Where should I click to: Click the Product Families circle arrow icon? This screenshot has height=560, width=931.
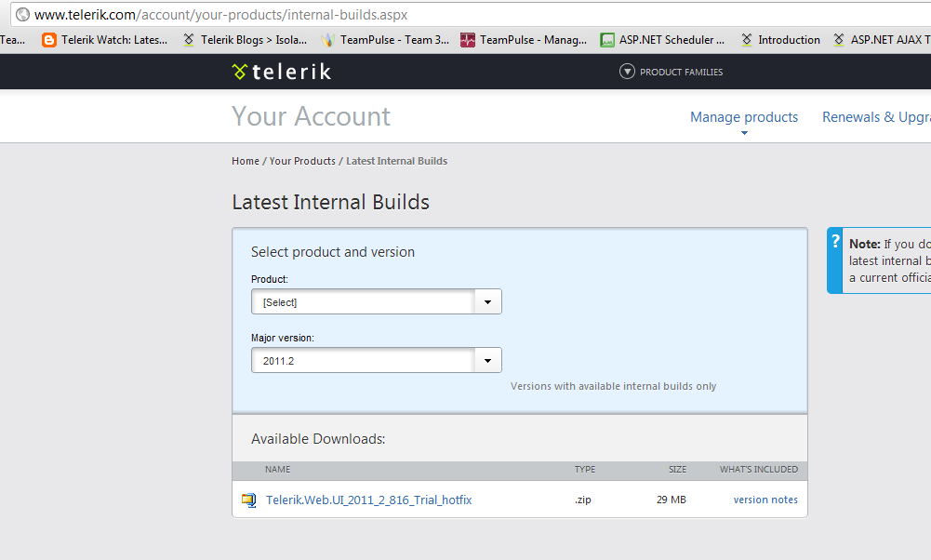[x=627, y=72]
